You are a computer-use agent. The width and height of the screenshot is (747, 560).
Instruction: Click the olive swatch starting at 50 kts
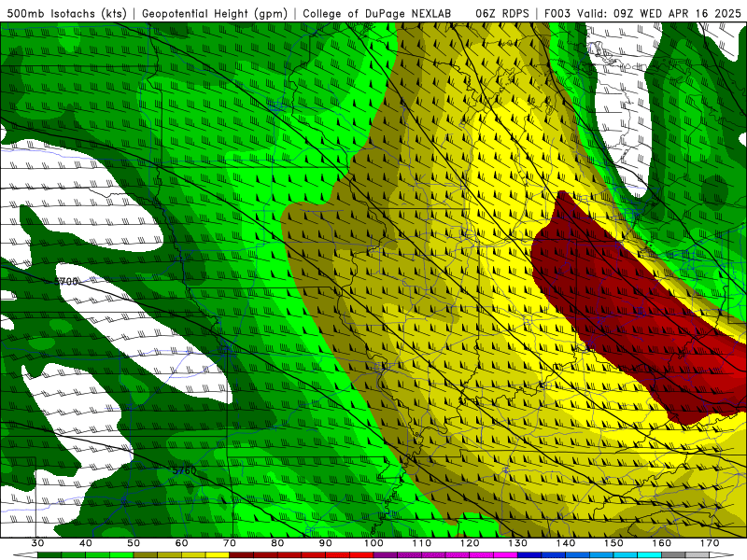pos(146,555)
